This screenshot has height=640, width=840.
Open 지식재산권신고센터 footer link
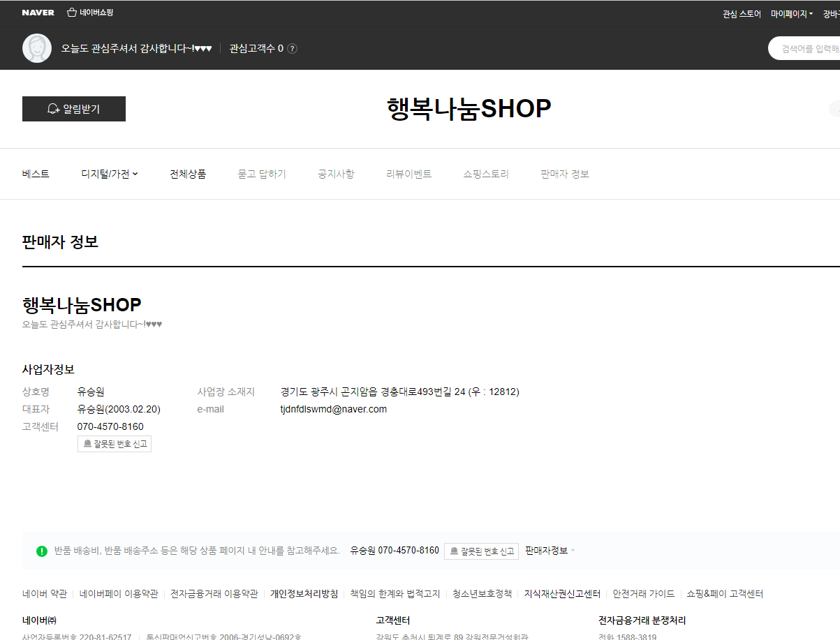(563, 594)
